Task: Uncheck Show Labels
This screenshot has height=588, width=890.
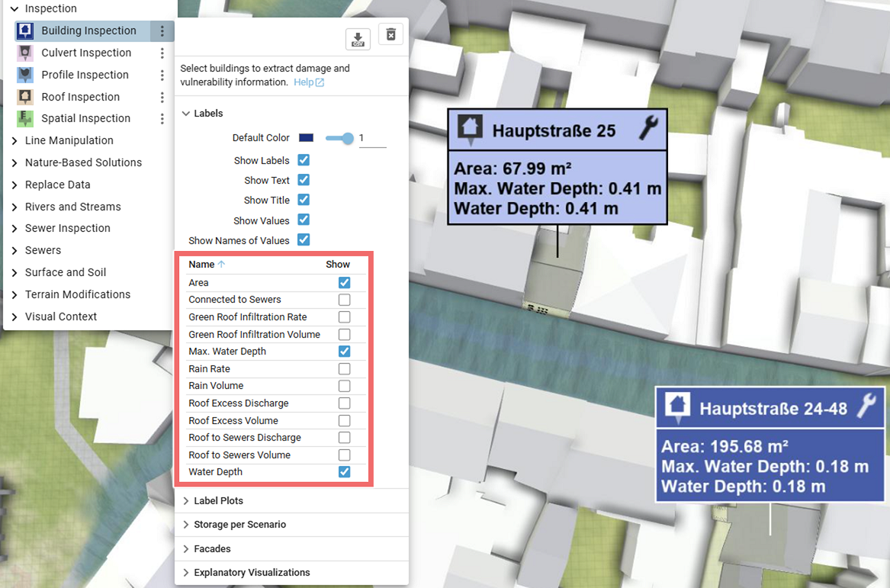Action: click(x=304, y=160)
